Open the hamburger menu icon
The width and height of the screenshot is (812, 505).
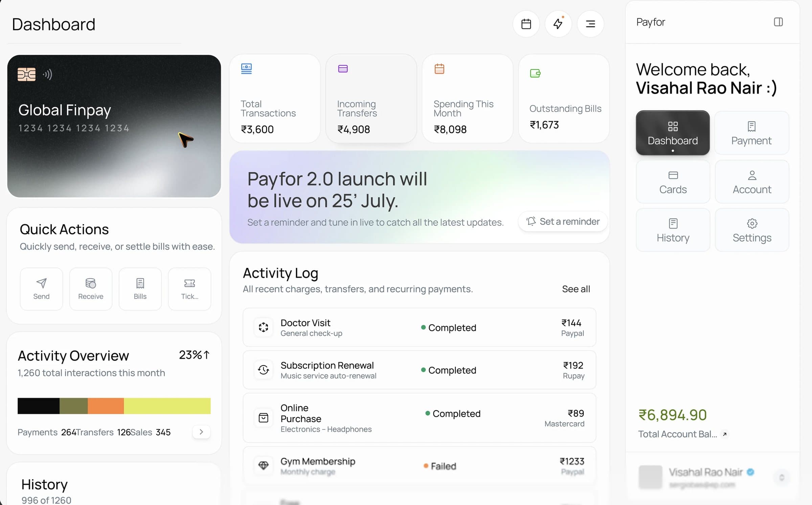click(x=590, y=24)
